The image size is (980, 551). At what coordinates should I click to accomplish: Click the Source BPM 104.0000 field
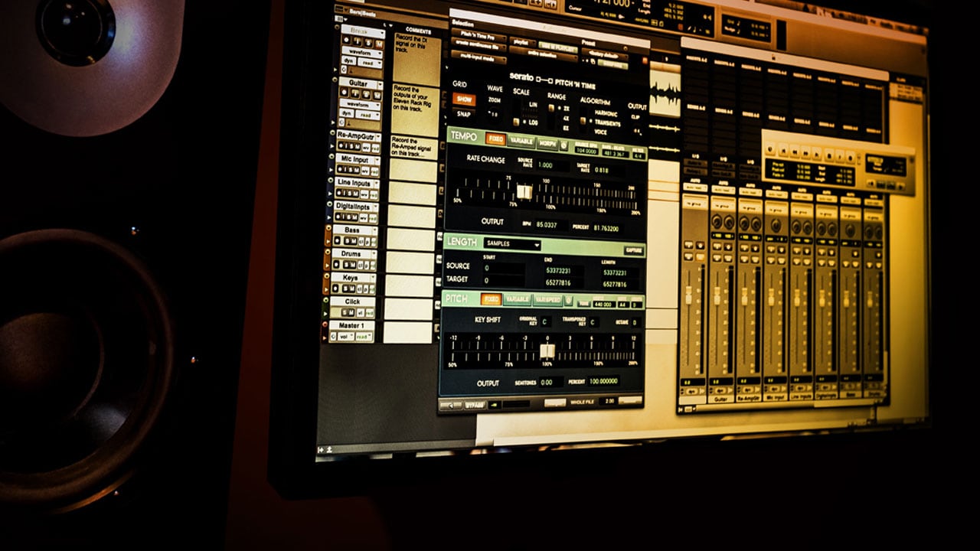click(586, 150)
